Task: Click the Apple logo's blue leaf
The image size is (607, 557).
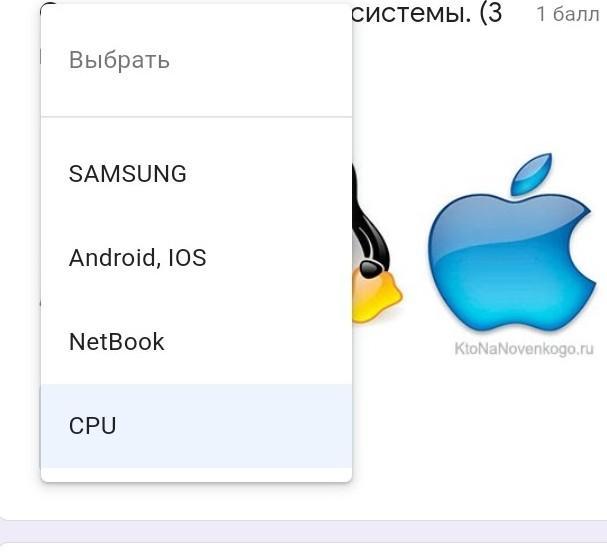Action: click(x=531, y=173)
